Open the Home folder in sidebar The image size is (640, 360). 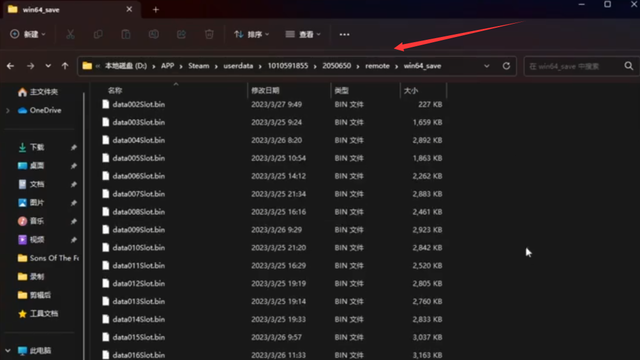[x=38, y=92]
